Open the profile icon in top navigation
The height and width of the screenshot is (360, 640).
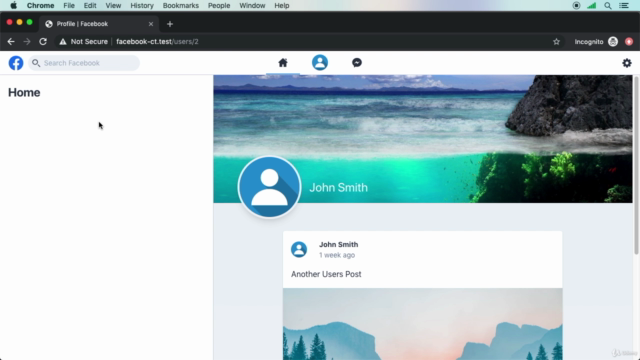(320, 62)
